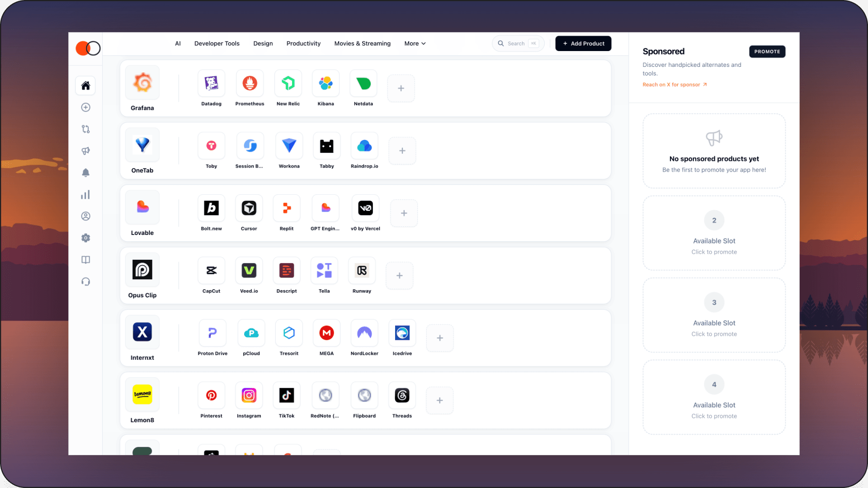Screen dimensions: 868x488
Task: Open the Netdata icon
Action: 363,83
